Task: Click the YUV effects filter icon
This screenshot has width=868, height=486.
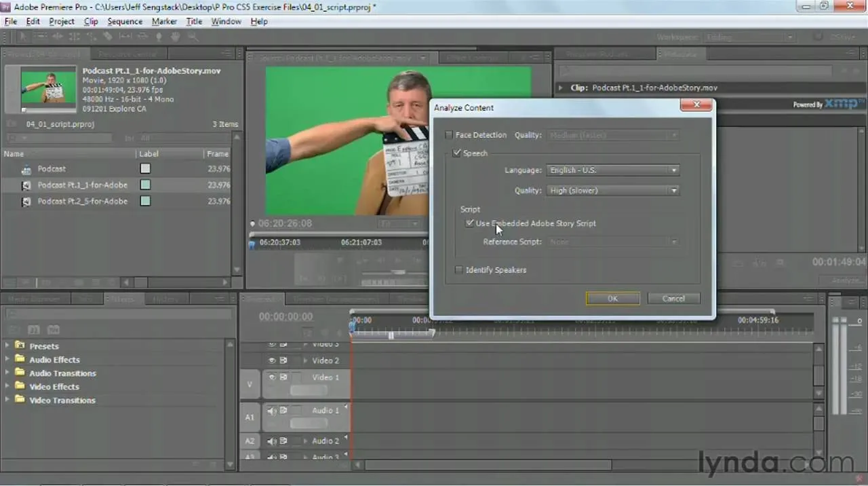Action: [54, 330]
